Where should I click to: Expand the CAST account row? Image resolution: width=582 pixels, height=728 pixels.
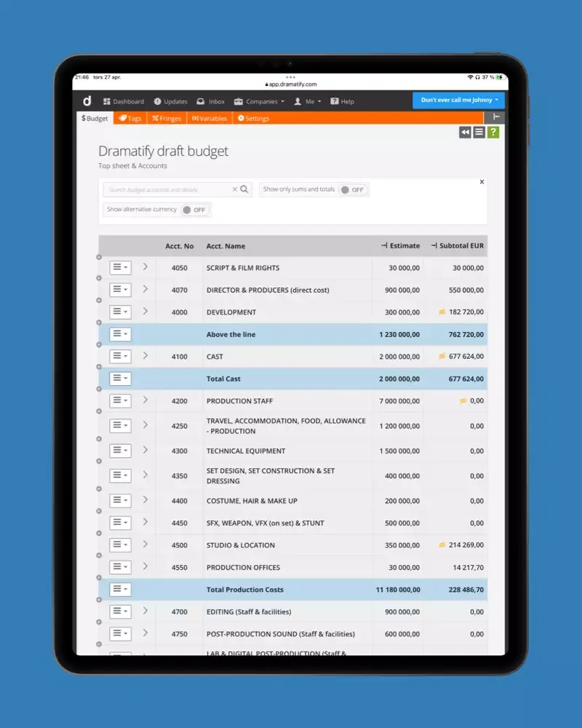tap(145, 356)
